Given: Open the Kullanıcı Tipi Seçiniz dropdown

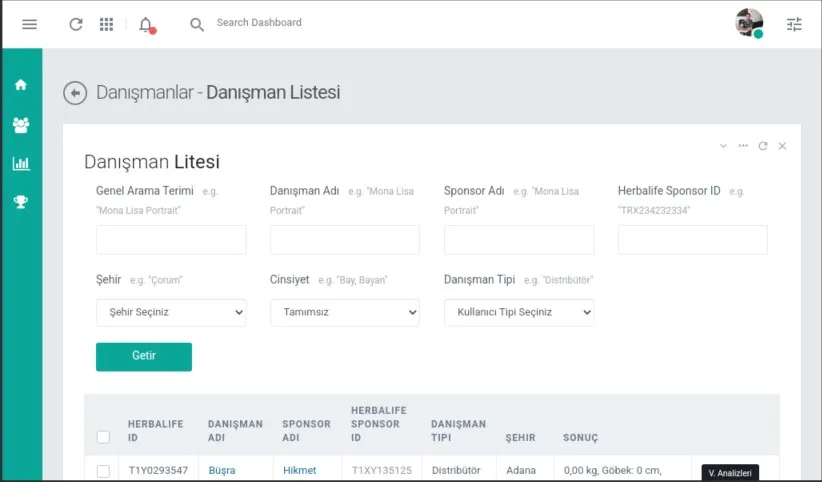Looking at the screenshot, I should [518, 313].
